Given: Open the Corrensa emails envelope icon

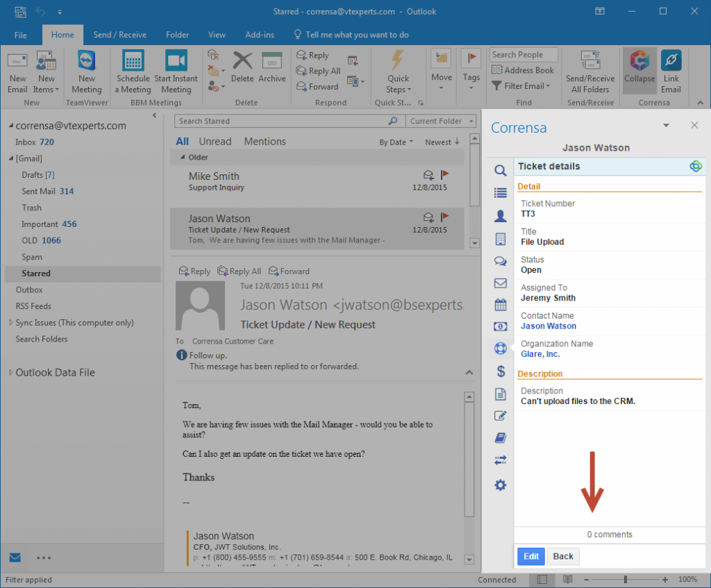Looking at the screenshot, I should click(x=500, y=283).
